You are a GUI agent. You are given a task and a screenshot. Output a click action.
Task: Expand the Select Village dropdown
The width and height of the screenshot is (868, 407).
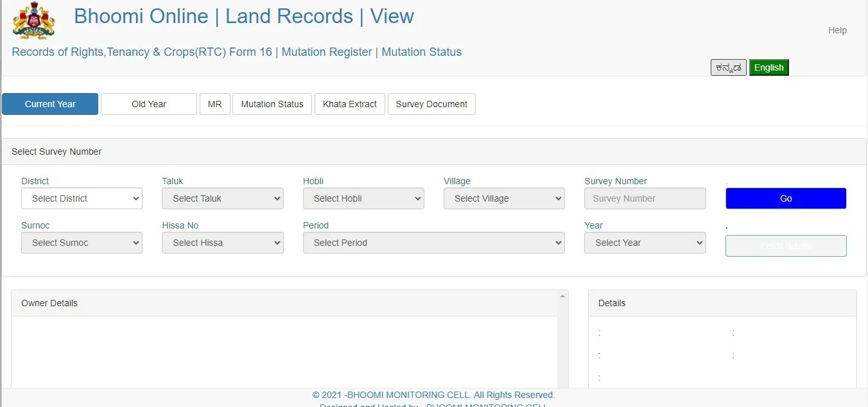coord(504,198)
